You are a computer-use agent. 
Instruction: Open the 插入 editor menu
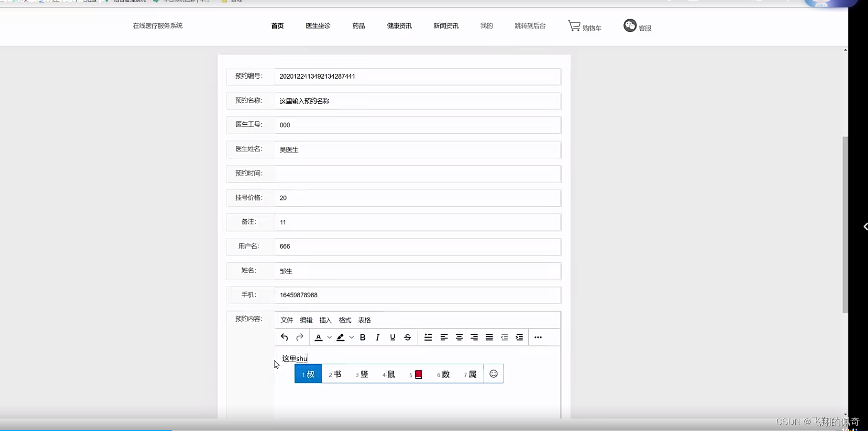click(325, 320)
